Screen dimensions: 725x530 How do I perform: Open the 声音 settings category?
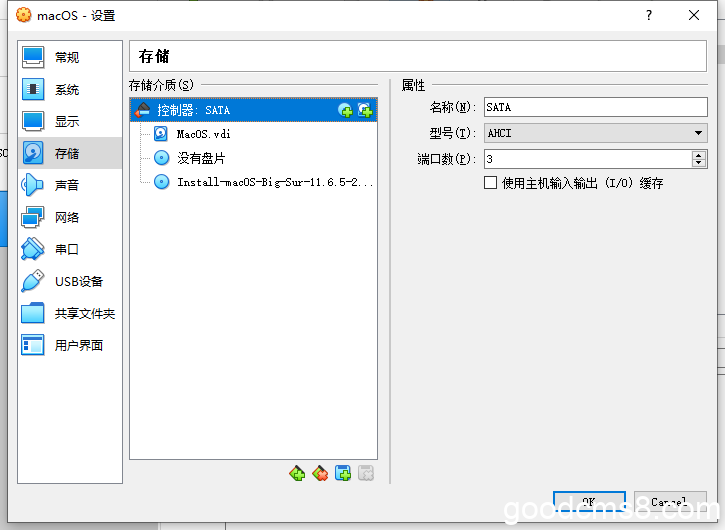[70, 185]
